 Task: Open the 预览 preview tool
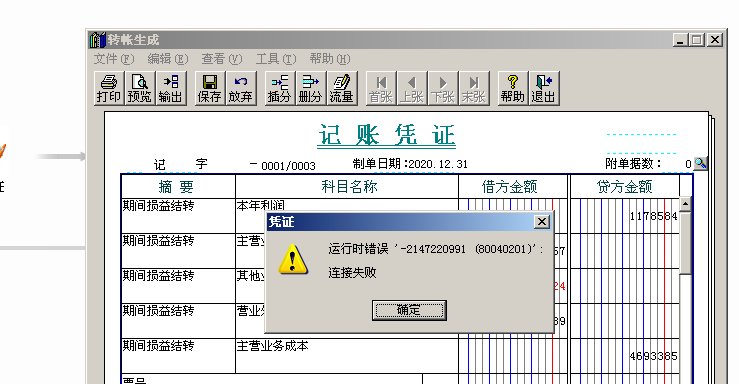[140, 88]
